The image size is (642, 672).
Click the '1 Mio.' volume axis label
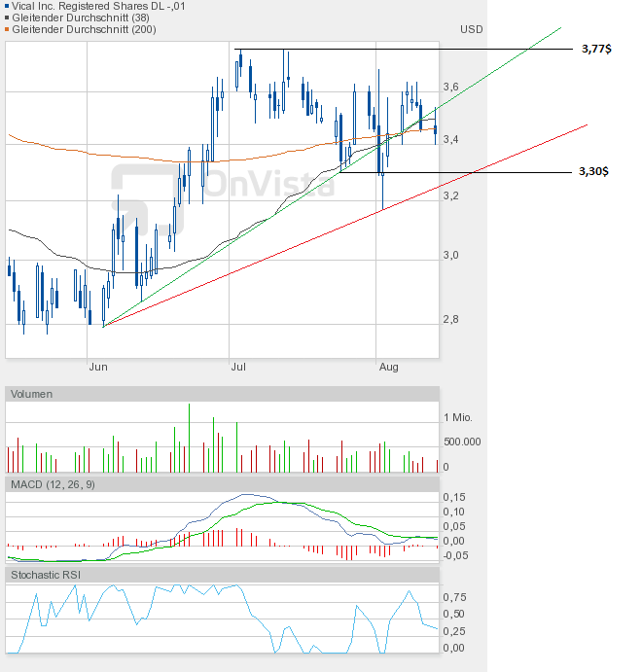coord(458,417)
